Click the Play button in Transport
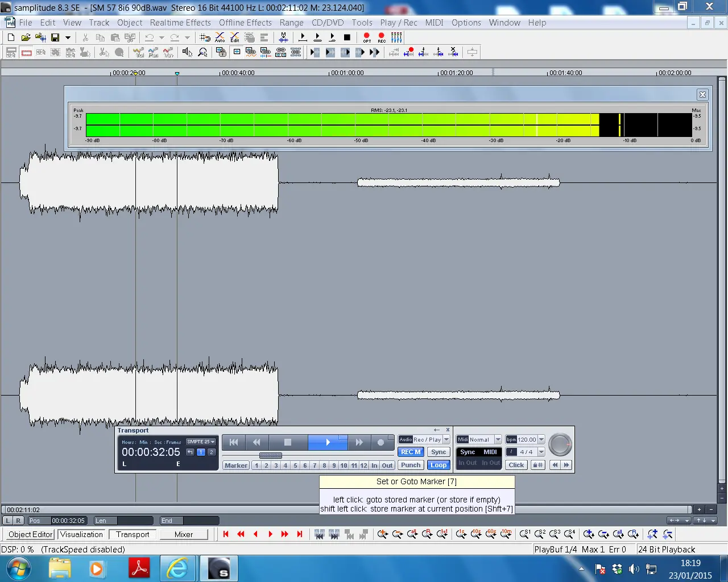The width and height of the screenshot is (728, 582). coord(328,442)
